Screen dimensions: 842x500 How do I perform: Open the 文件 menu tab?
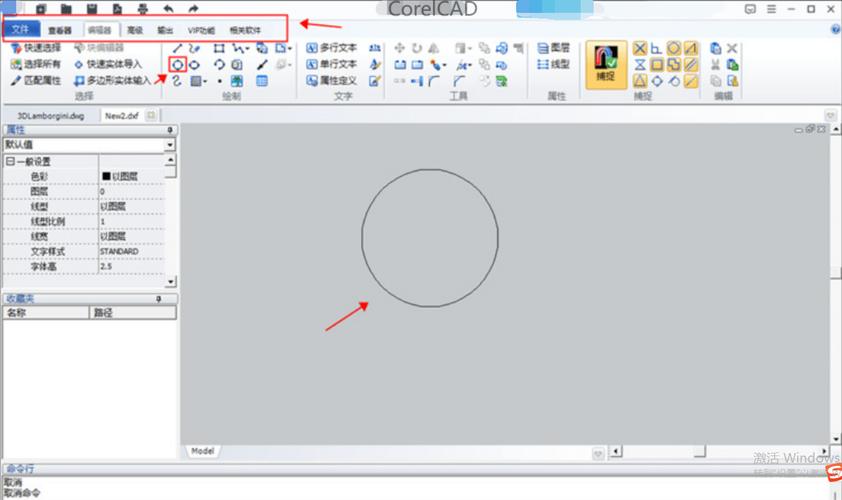coord(21,29)
